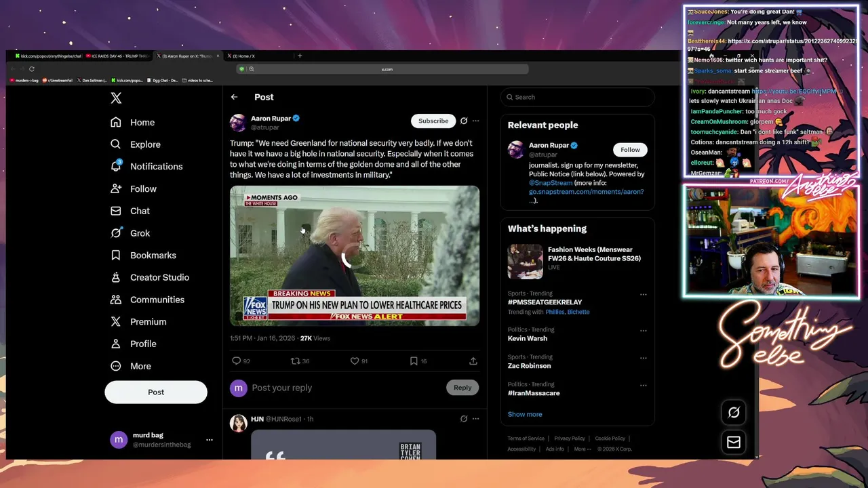Click the reply icon showing 92
The width and height of the screenshot is (868, 488).
237,361
